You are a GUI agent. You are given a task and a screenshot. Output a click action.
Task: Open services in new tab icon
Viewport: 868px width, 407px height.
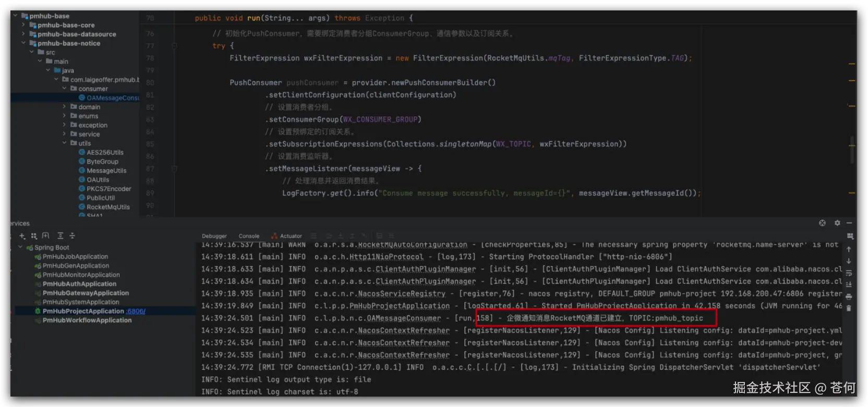(x=46, y=236)
